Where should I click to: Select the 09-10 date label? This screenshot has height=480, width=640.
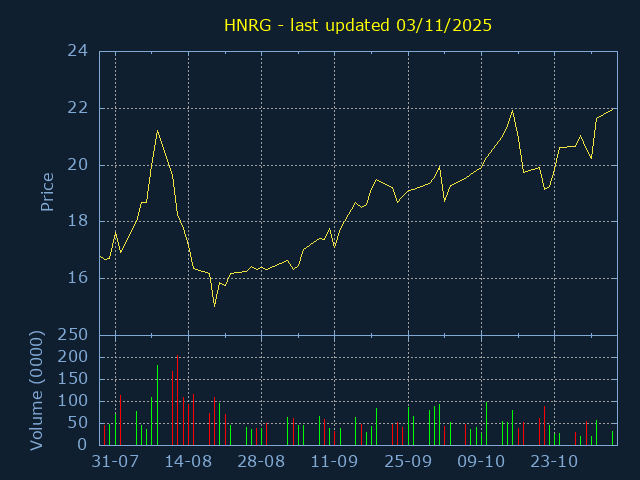(x=481, y=462)
